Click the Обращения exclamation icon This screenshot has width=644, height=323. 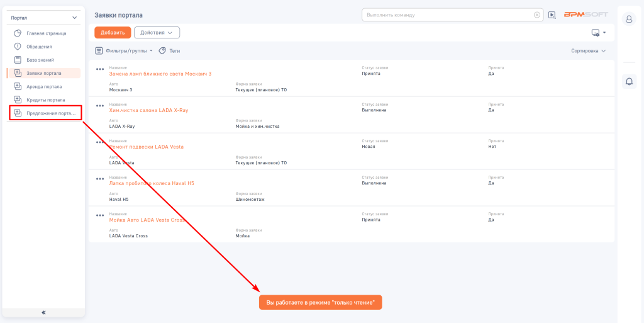[18, 47]
